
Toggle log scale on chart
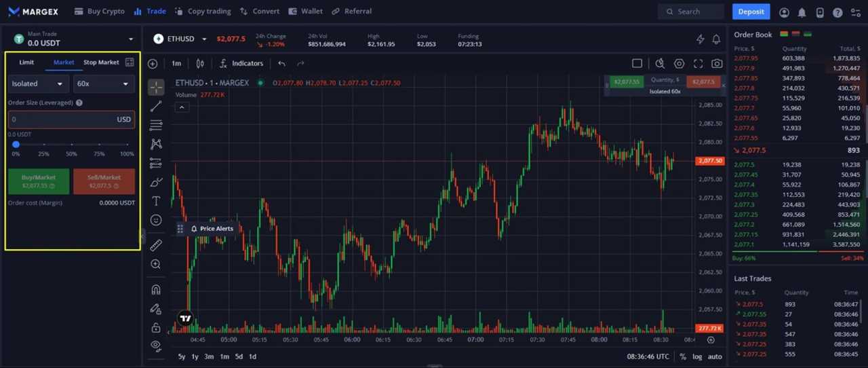click(698, 356)
